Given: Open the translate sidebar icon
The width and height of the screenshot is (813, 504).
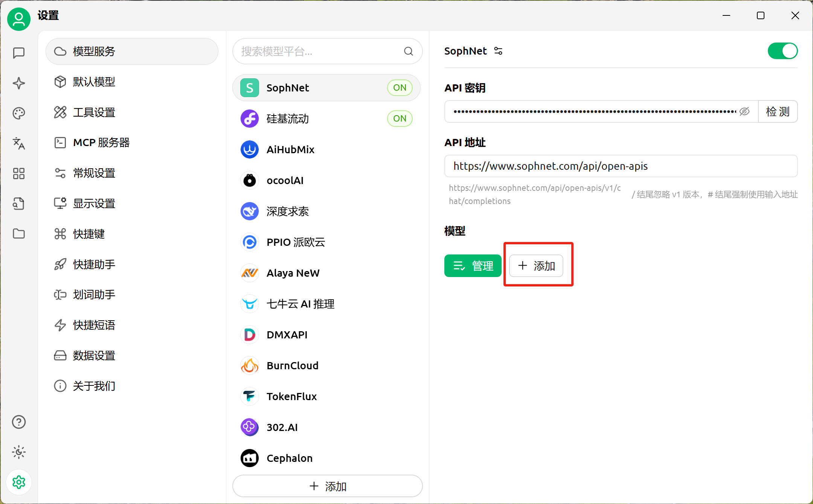Looking at the screenshot, I should tap(18, 143).
